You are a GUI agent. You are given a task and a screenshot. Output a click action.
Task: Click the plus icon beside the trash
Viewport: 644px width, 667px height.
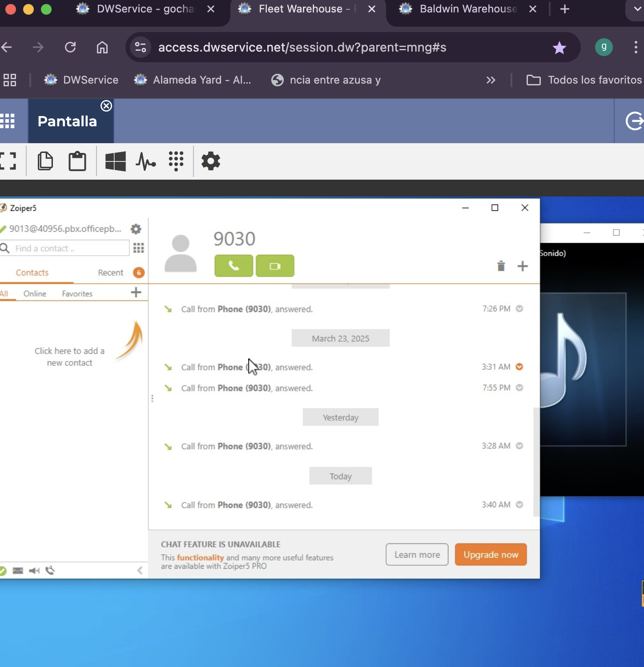point(523,266)
